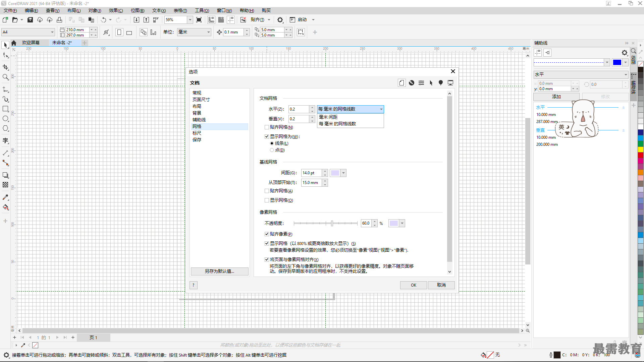Select 页面尺寸 in the options list
Image resolution: width=644 pixels, height=362 pixels.
point(219,100)
